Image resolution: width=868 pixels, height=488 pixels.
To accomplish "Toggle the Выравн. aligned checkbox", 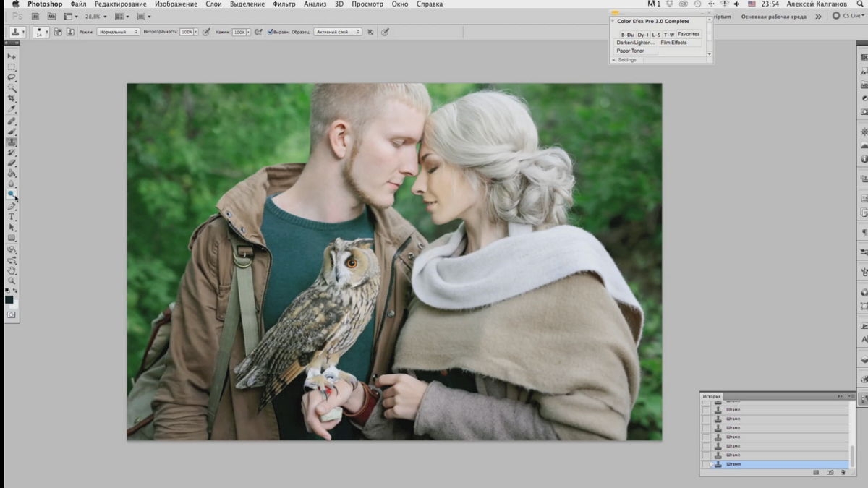I will coord(270,32).
